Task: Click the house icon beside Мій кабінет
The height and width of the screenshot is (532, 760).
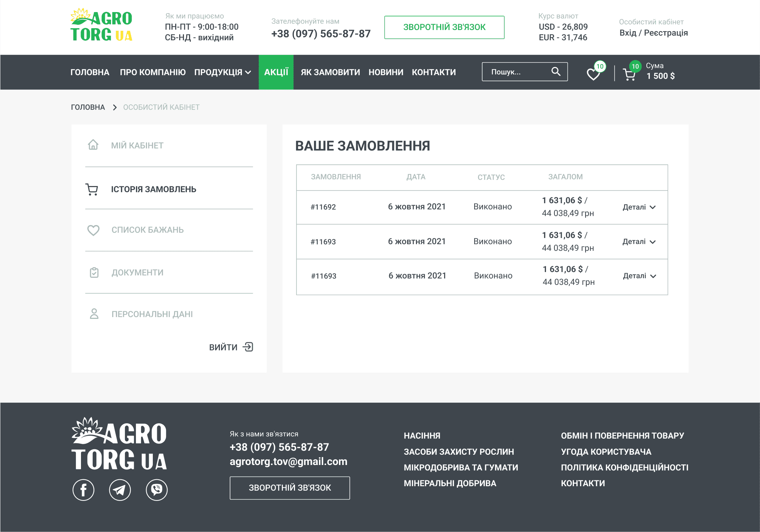Action: (x=93, y=145)
